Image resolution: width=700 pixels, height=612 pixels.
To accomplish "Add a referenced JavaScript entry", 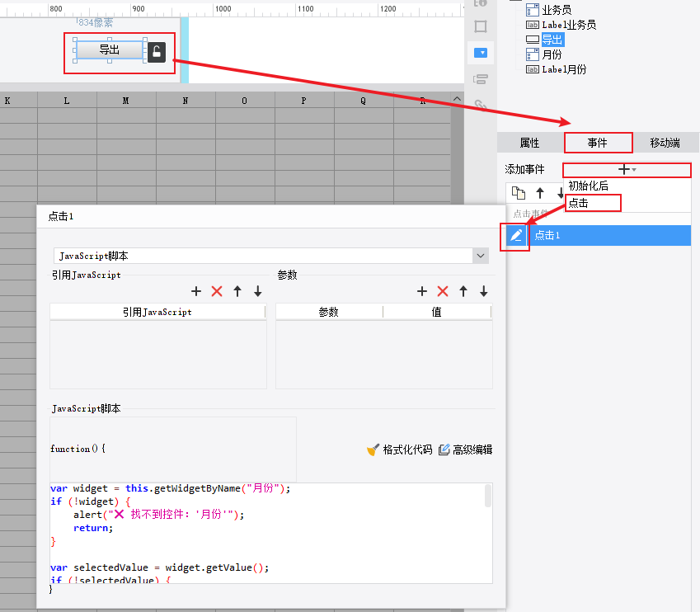I will (x=196, y=292).
